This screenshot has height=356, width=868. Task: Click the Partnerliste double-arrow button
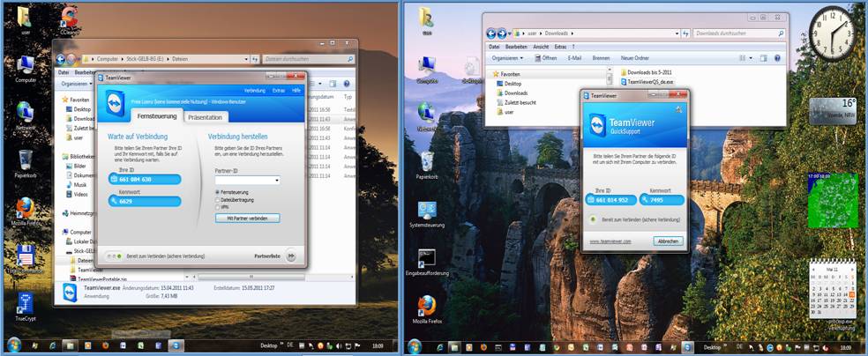tap(291, 256)
